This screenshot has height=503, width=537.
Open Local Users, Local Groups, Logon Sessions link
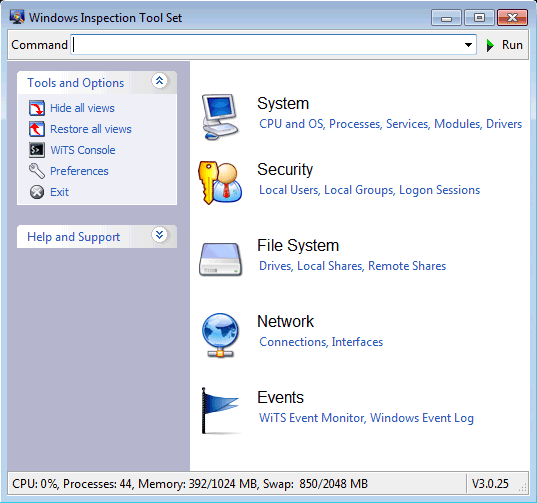[x=370, y=190]
